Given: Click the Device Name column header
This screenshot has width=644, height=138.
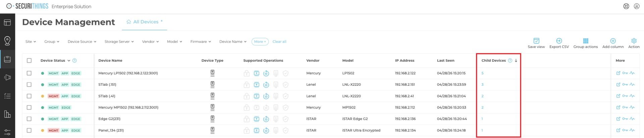Looking at the screenshot, I should tap(110, 60).
